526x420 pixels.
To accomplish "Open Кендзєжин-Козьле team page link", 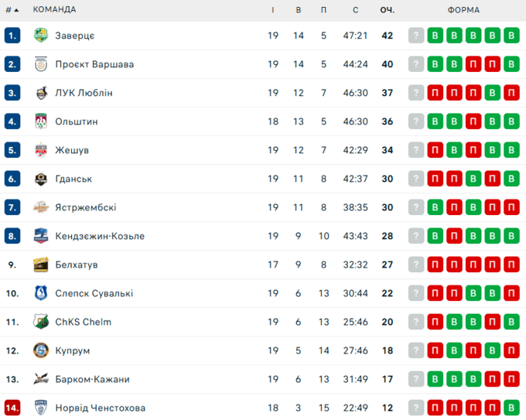I will [100, 236].
